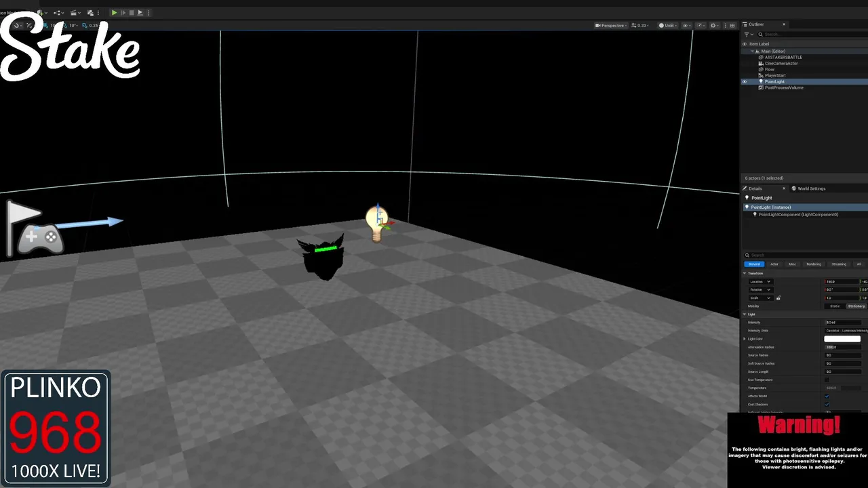
Task: Open the Scale type dropdown
Action: (761, 298)
